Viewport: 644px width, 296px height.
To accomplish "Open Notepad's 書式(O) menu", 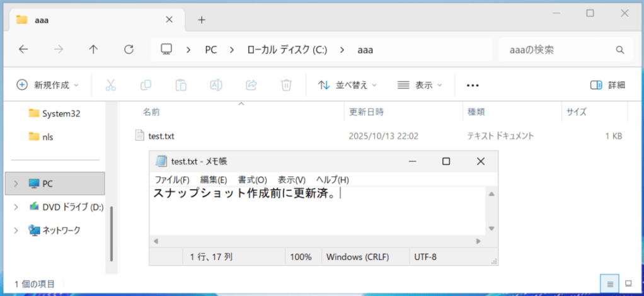I will click(252, 179).
